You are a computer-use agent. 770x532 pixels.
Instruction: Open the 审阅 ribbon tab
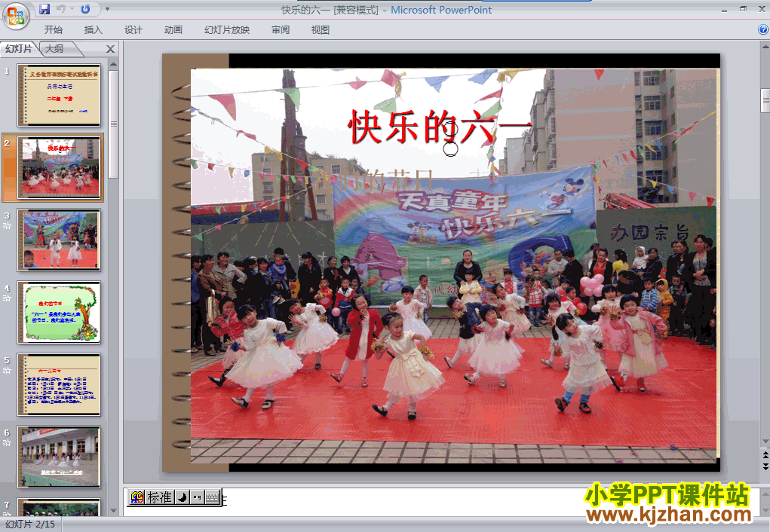281,30
